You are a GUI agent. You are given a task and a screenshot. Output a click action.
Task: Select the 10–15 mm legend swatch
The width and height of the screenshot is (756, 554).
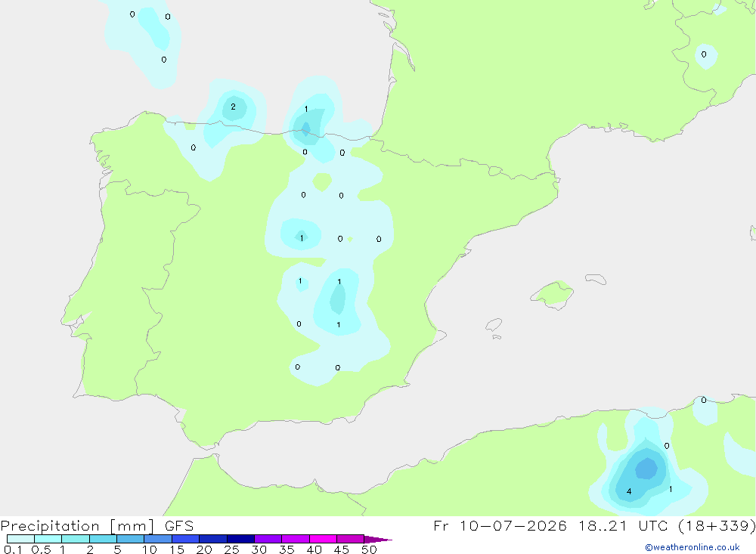click(158, 539)
